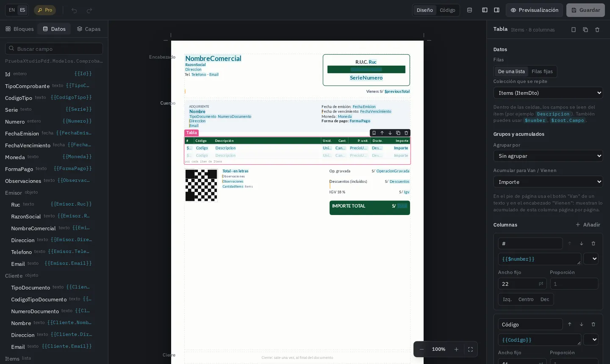This screenshot has width=610, height=364.
Task: Open the 'Colección que se repite' dropdown
Action: click(548, 93)
